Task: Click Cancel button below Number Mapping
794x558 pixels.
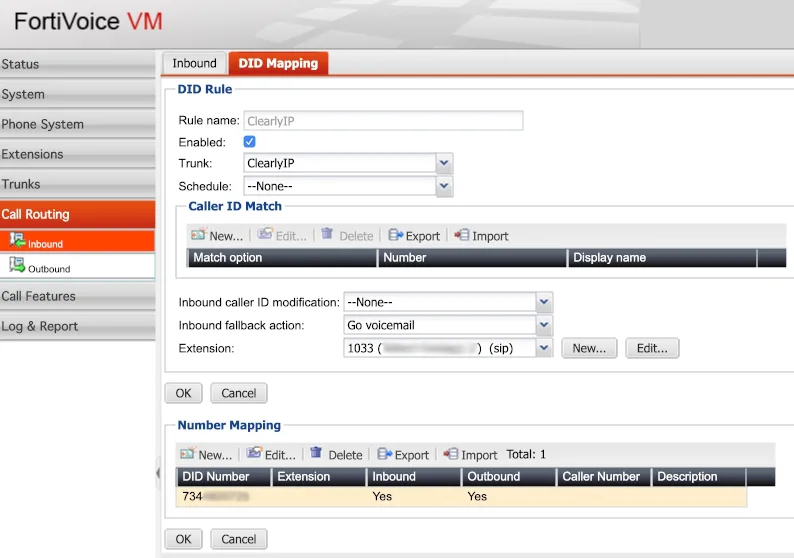Action: click(239, 539)
